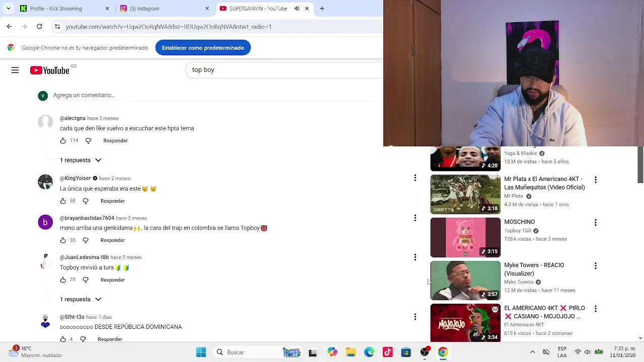Show hidden system tray icons chevron
Screen dimensions: 644x362
pos(532,352)
